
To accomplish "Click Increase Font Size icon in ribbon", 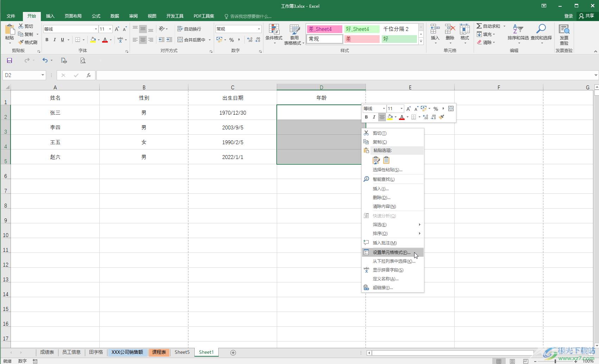I will pyautogui.click(x=117, y=29).
